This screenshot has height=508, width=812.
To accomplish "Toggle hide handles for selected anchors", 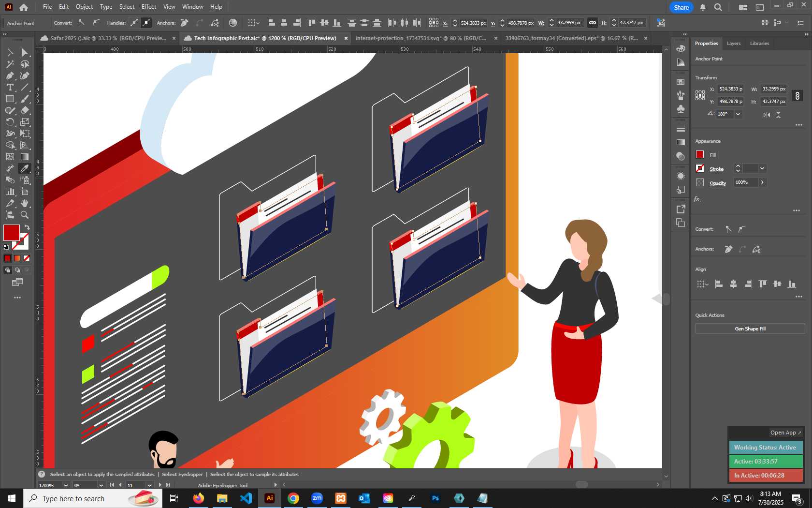I will point(146,23).
